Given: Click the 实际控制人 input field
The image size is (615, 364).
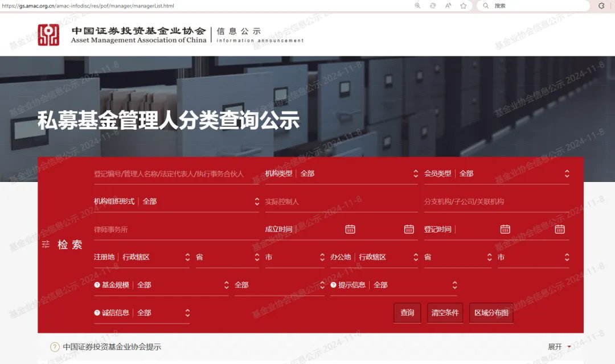Looking at the screenshot, I should (341, 201).
